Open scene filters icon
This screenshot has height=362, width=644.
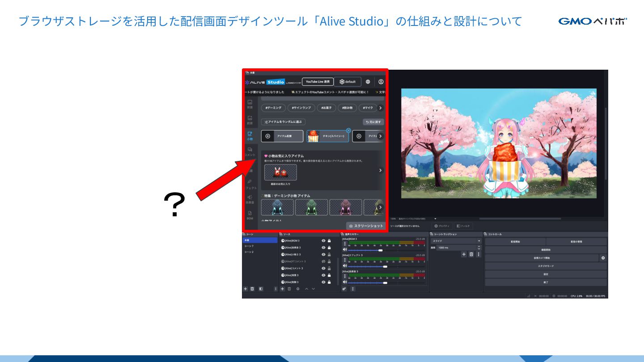[x=261, y=289]
